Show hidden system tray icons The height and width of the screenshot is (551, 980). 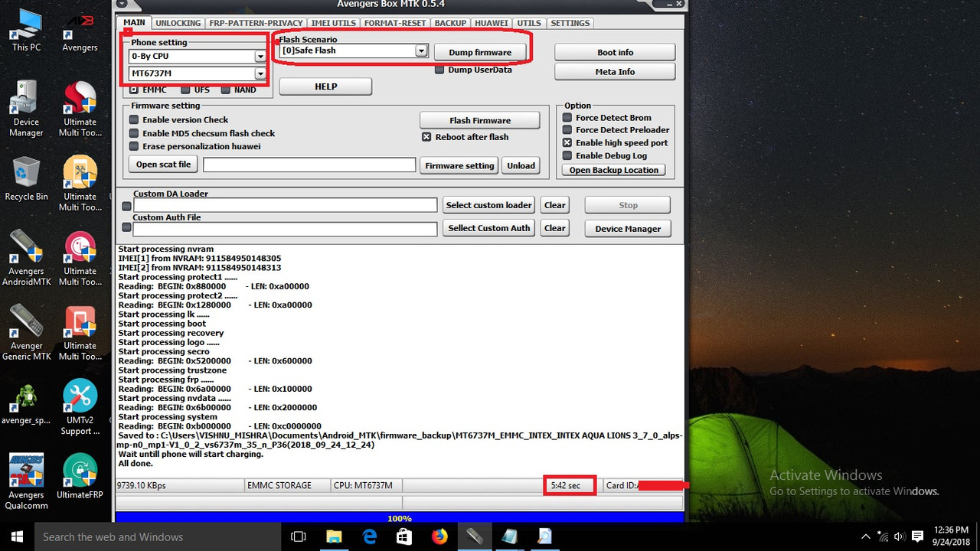[x=866, y=536]
